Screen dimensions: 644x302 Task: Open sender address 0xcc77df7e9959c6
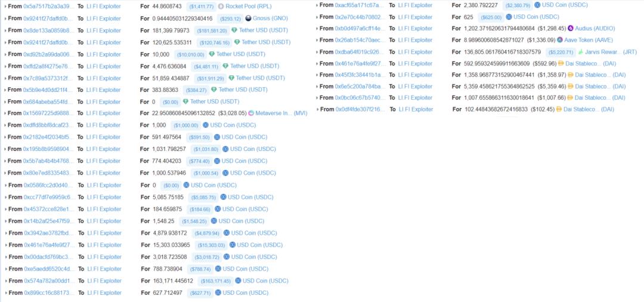point(49,197)
